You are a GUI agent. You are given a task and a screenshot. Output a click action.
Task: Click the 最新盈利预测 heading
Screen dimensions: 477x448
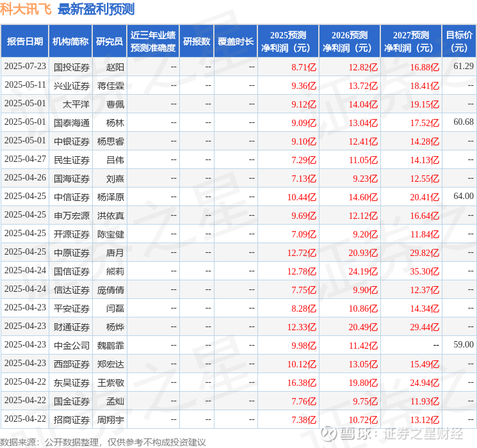(x=96, y=9)
